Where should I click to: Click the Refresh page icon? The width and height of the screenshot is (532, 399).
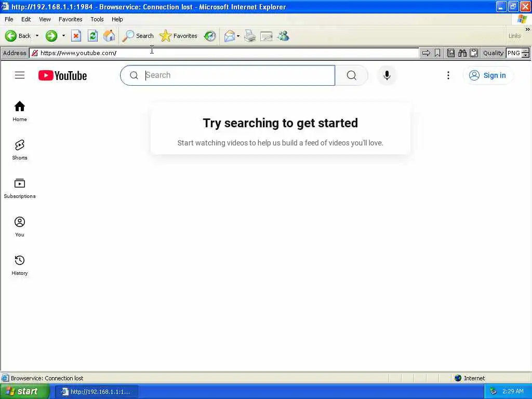click(92, 36)
